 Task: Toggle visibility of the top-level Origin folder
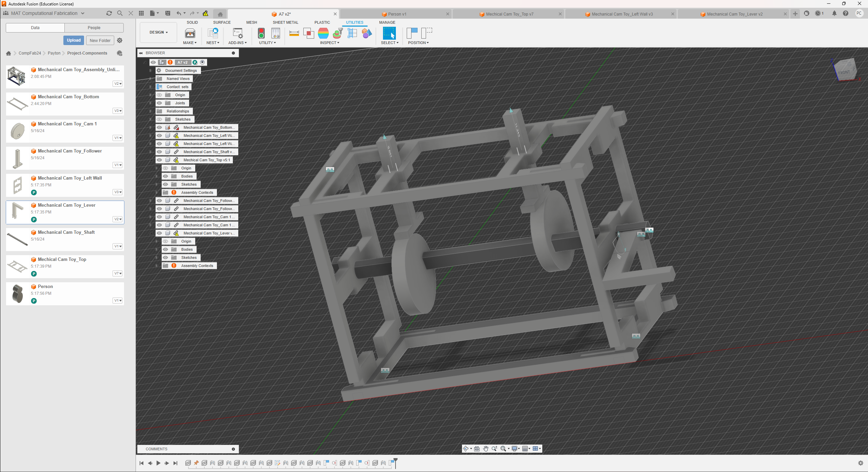pos(159,95)
